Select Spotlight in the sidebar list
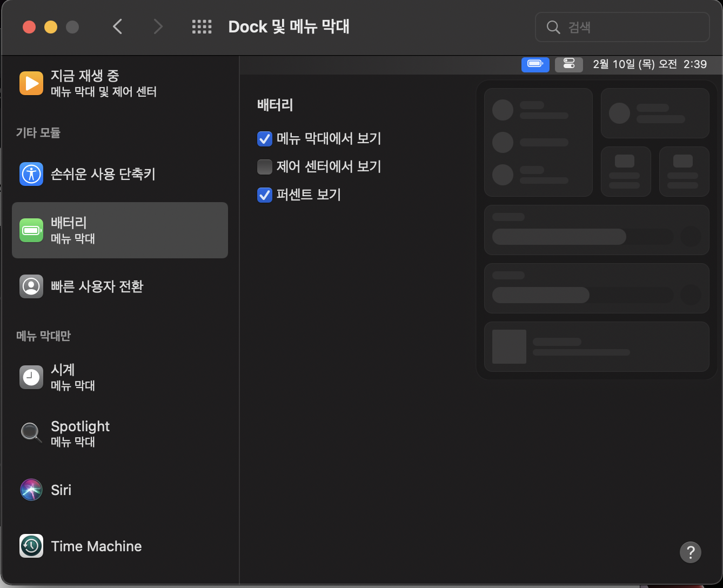 (x=120, y=433)
